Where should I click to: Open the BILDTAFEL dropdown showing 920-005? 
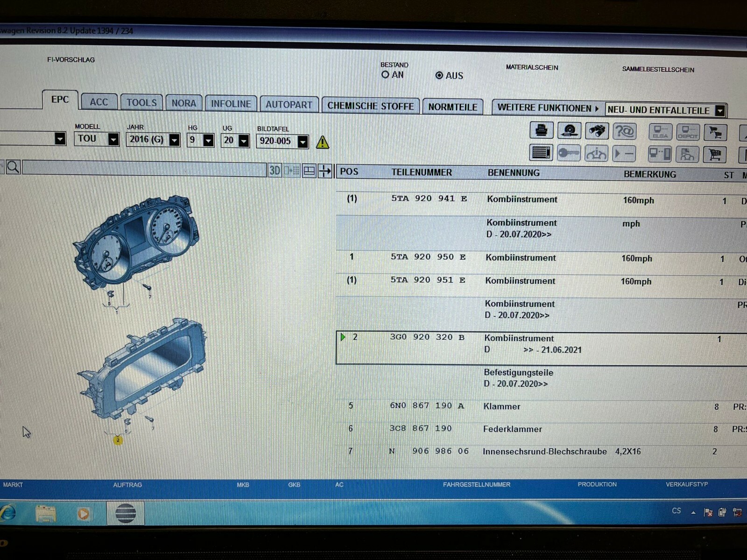(303, 141)
